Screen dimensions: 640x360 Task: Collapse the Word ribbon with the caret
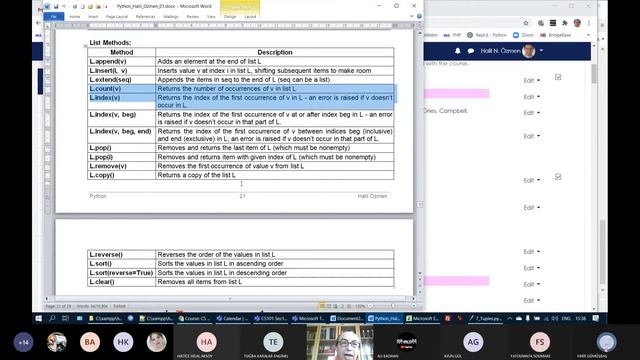pyautogui.click(x=411, y=16)
